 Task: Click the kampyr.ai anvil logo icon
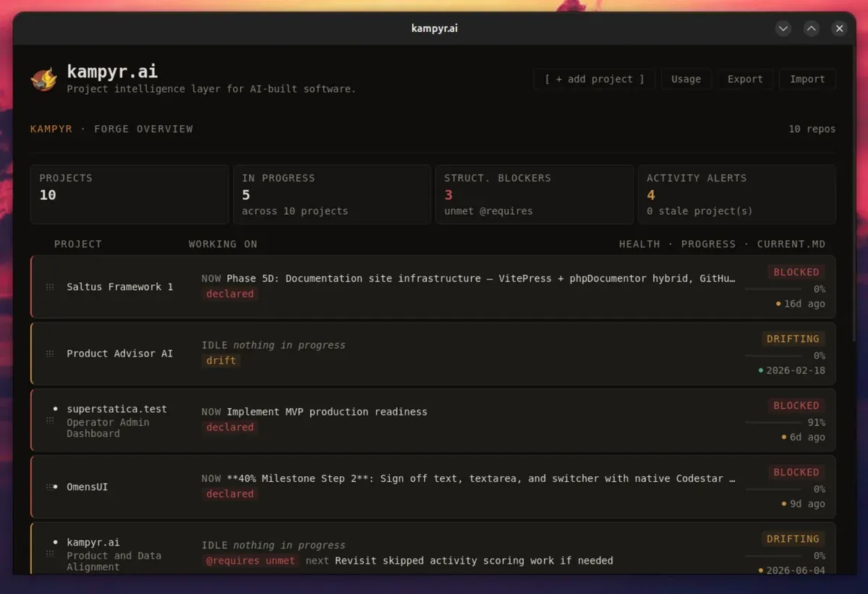[x=44, y=79]
